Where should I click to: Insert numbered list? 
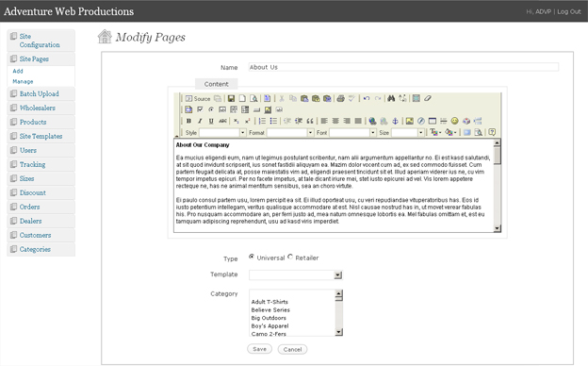point(262,121)
